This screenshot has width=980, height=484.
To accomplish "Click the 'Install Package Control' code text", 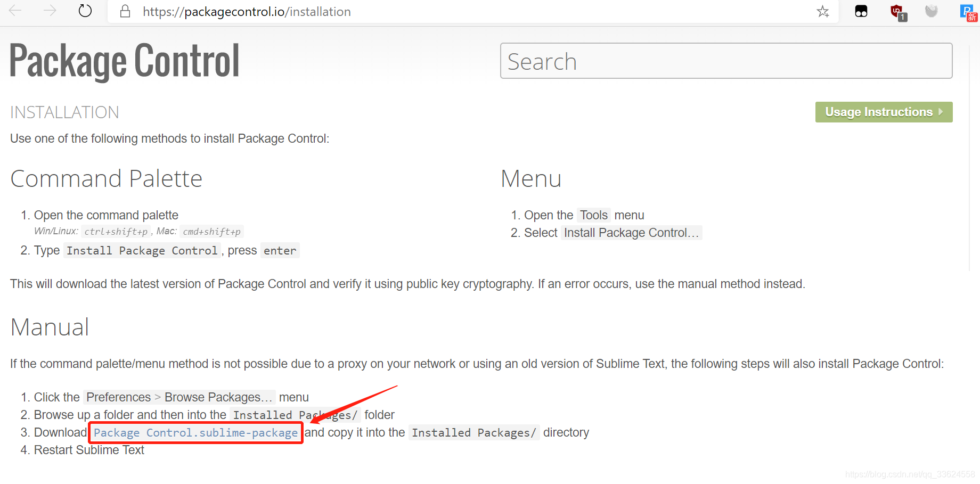I will (x=142, y=250).
